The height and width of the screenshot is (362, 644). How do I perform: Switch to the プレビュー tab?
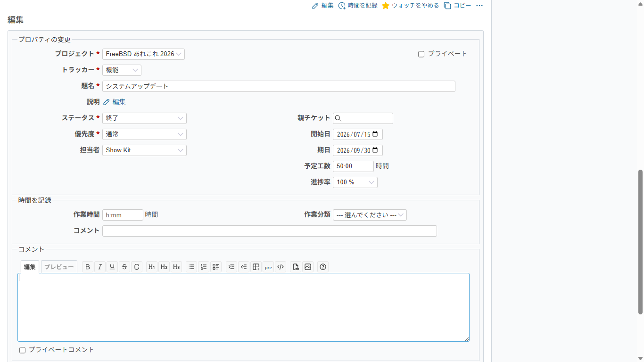pos(59,267)
